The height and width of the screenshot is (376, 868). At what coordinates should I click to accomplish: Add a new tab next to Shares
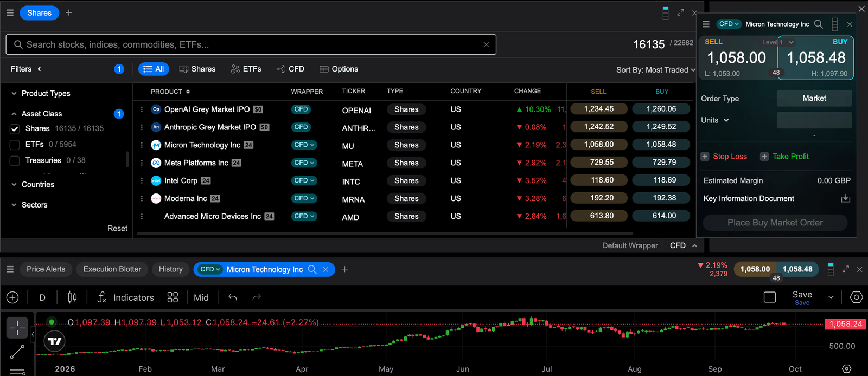(69, 12)
